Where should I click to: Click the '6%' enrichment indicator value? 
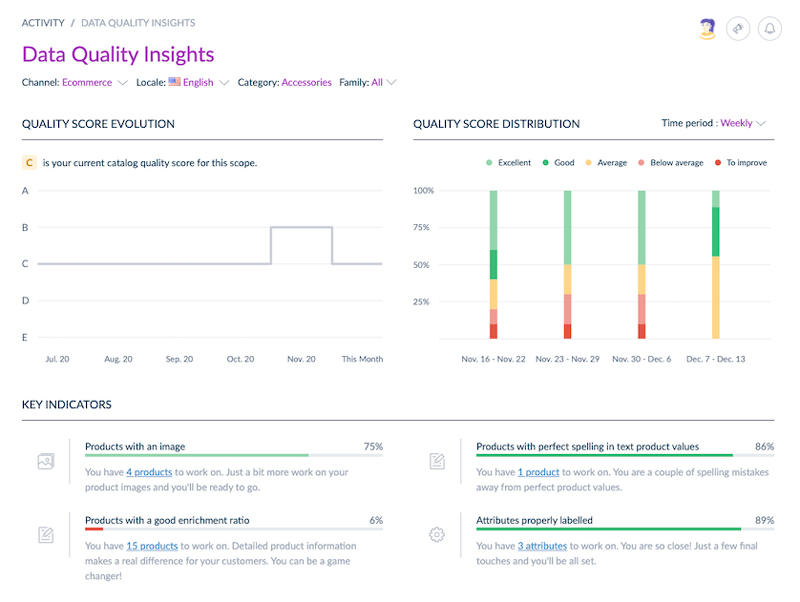(x=376, y=520)
